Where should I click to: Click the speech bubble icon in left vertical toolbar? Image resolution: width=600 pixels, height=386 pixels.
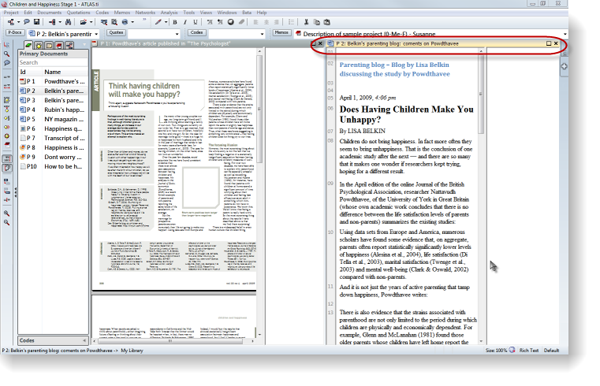coord(7,63)
